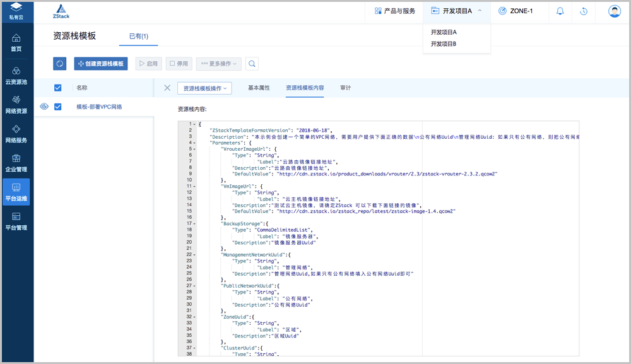This screenshot has width=631, height=364.
Task: Open 网络服务 in sidebar
Action: pyautogui.click(x=16, y=134)
